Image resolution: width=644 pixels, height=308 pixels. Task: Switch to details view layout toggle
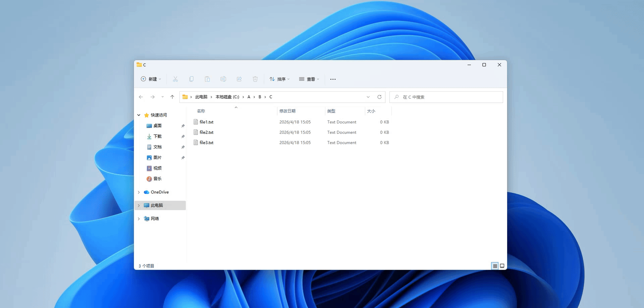[x=495, y=266]
